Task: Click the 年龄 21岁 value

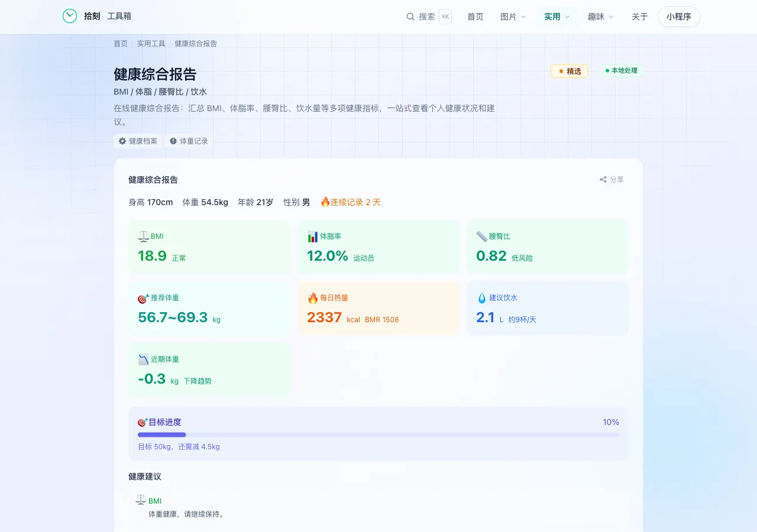Action: pos(255,202)
